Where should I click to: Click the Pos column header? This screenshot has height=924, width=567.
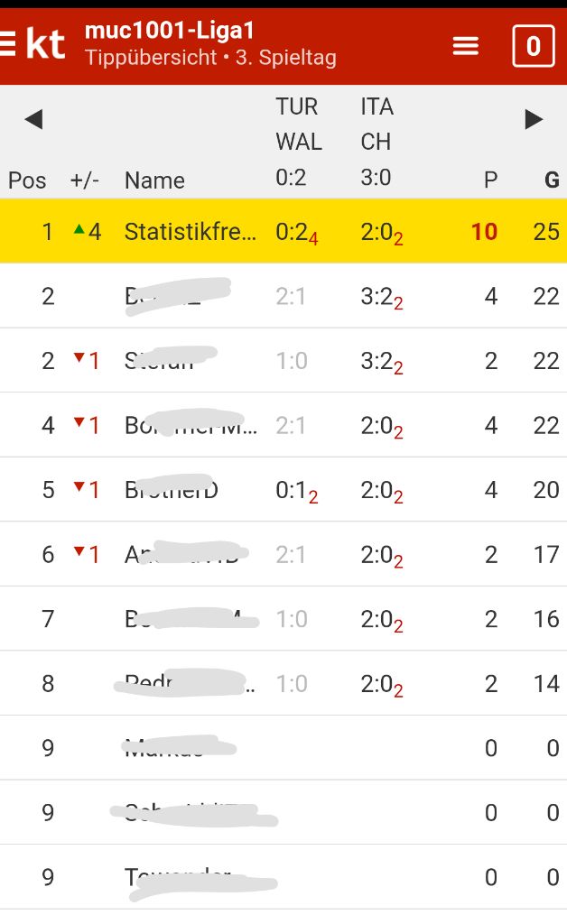(x=27, y=180)
